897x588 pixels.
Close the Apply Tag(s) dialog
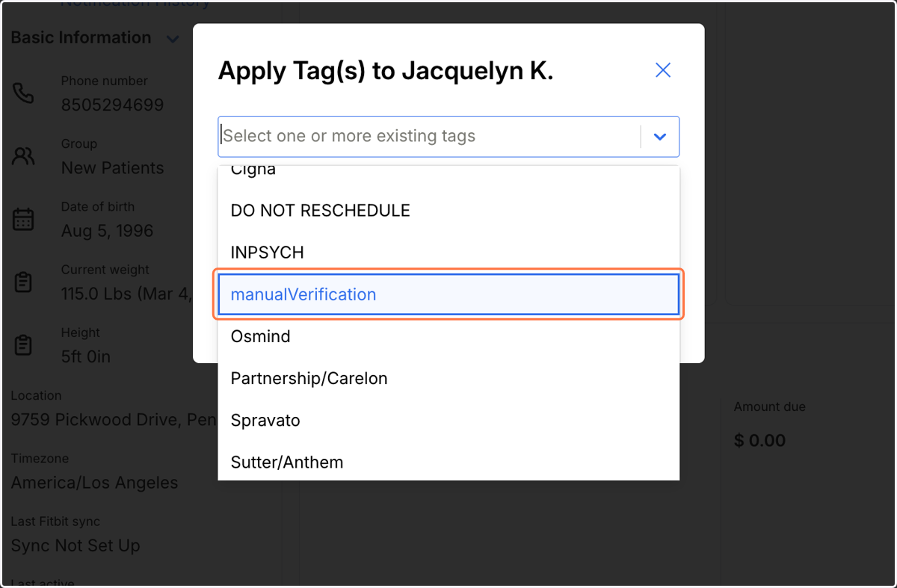pyautogui.click(x=663, y=70)
